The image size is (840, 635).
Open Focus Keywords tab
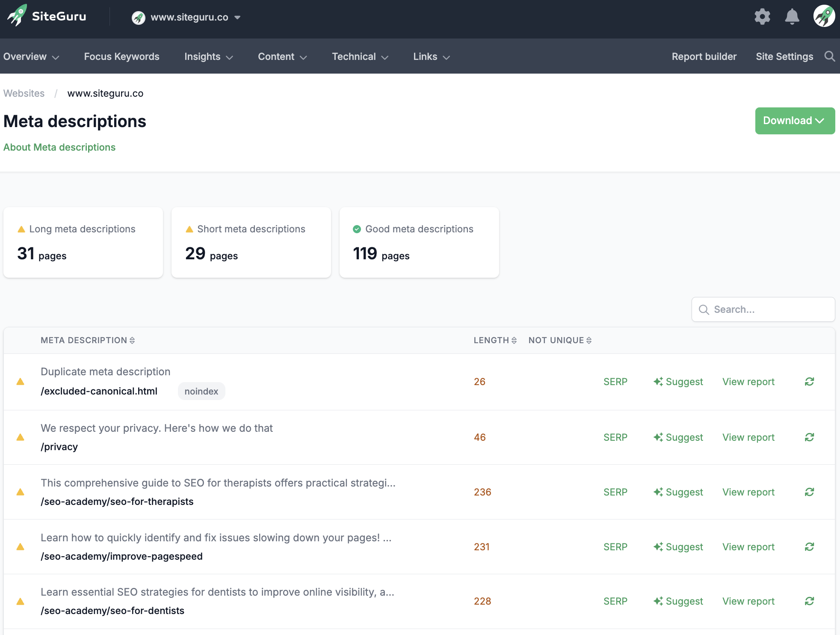pyautogui.click(x=121, y=56)
